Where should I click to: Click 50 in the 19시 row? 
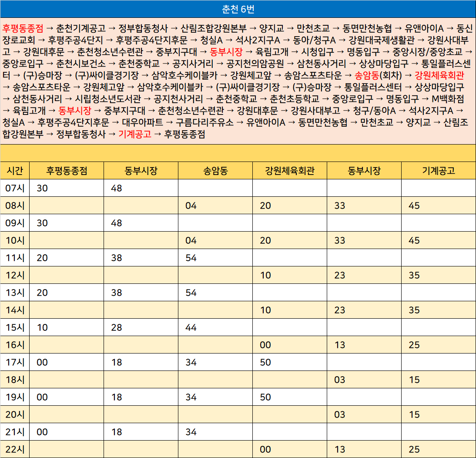coord(265,397)
